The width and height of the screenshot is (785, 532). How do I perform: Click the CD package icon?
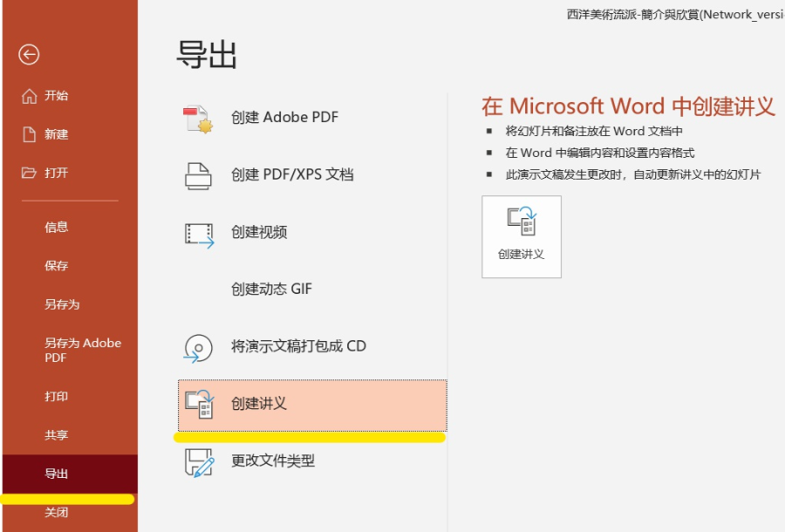pyautogui.click(x=198, y=348)
